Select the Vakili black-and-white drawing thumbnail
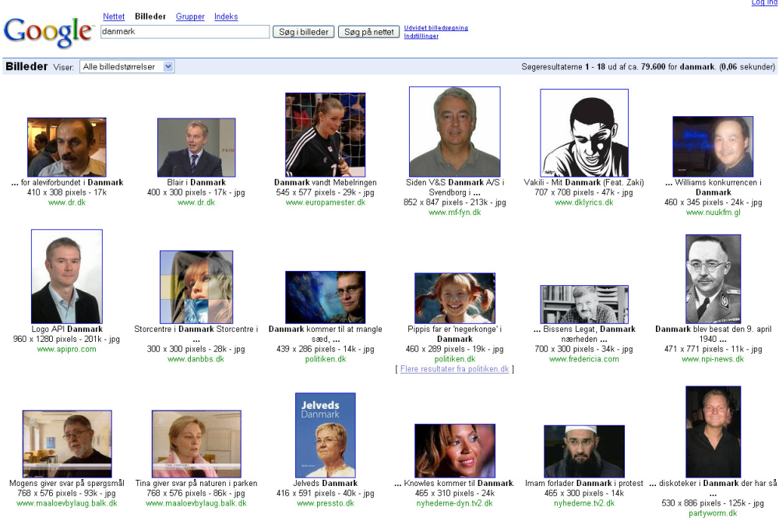The height and width of the screenshot is (532, 779). tap(584, 133)
